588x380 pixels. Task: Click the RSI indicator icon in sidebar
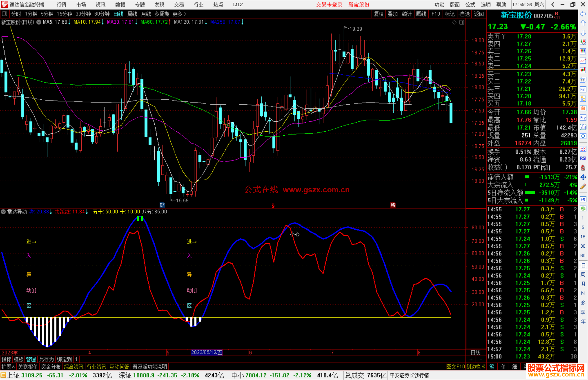pyautogui.click(x=583, y=158)
